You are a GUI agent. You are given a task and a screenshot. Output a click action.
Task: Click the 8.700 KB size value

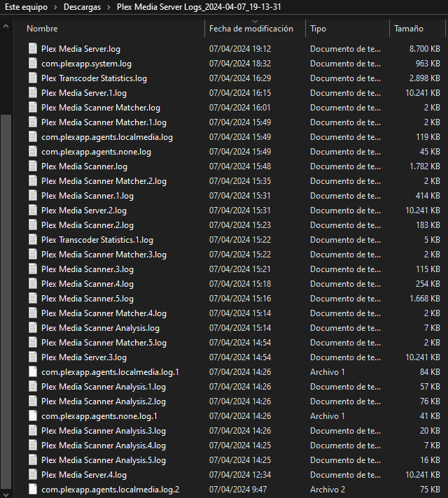coord(424,48)
